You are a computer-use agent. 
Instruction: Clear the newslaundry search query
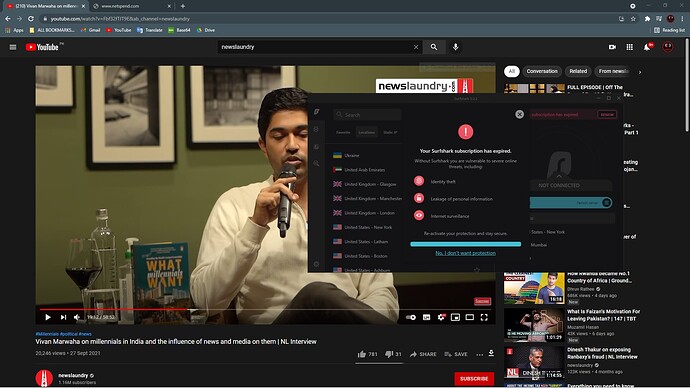416,47
